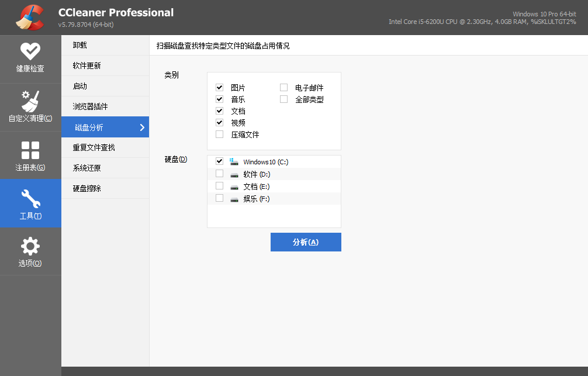Uncheck the Windows10 (C:) drive checkbox
The height and width of the screenshot is (376, 588).
[220, 161]
